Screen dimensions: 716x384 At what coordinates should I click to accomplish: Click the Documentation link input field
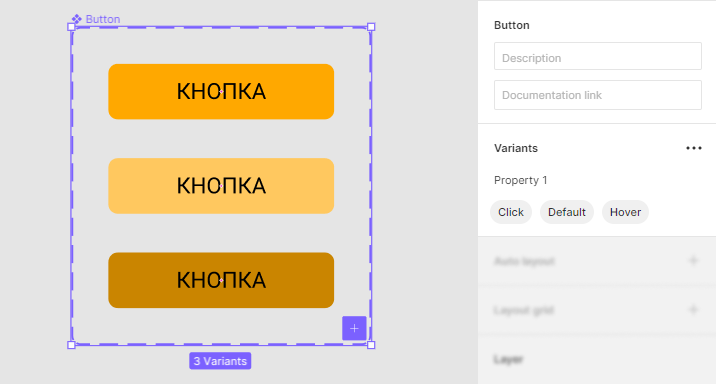(x=598, y=95)
